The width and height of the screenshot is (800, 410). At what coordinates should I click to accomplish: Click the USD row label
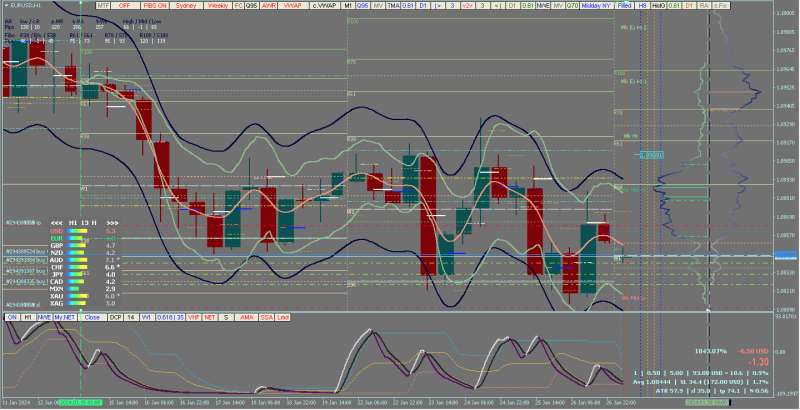coord(57,230)
